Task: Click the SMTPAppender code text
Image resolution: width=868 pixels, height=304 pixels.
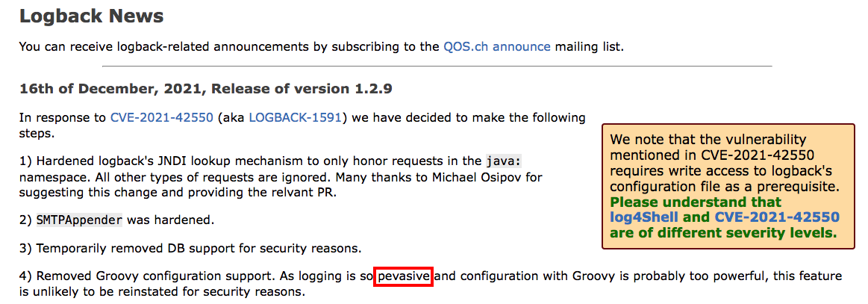Action: 78,220
